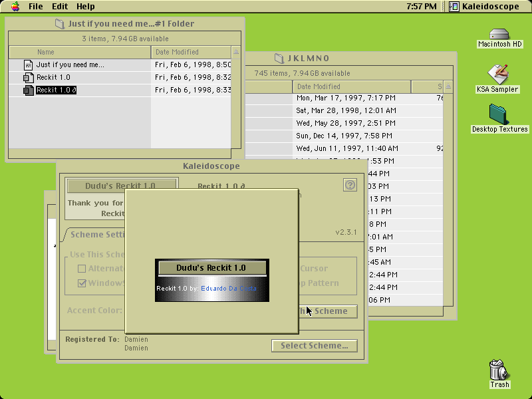Click '3 items, 7.94 GB available' status text
Screen dimensions: 532x399
(x=125, y=39)
